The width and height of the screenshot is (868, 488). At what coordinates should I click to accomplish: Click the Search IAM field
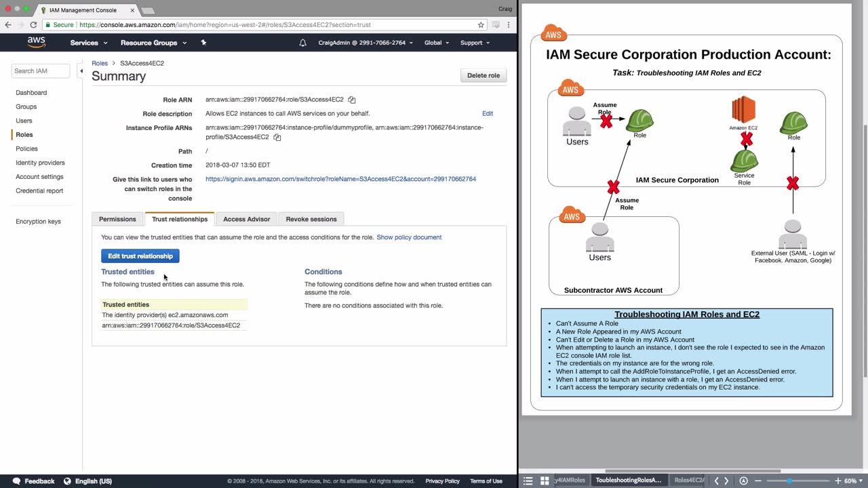pyautogui.click(x=41, y=70)
